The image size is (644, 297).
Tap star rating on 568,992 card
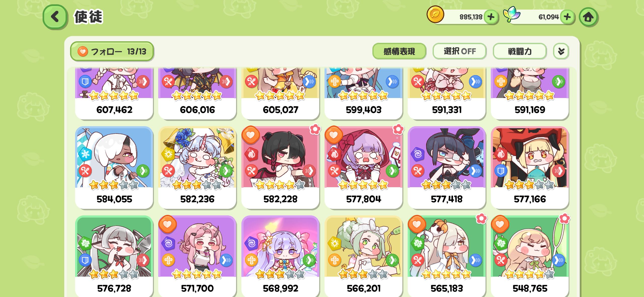pyautogui.click(x=280, y=274)
